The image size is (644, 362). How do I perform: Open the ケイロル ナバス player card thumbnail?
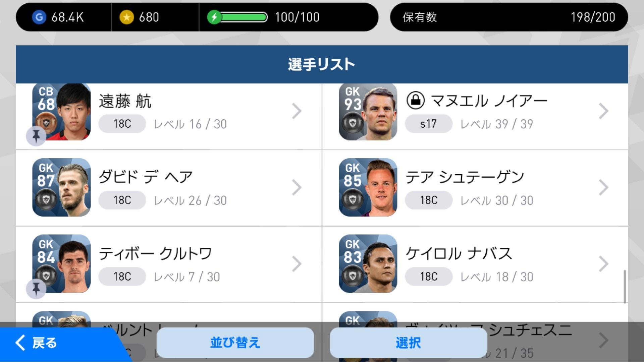pos(368,264)
